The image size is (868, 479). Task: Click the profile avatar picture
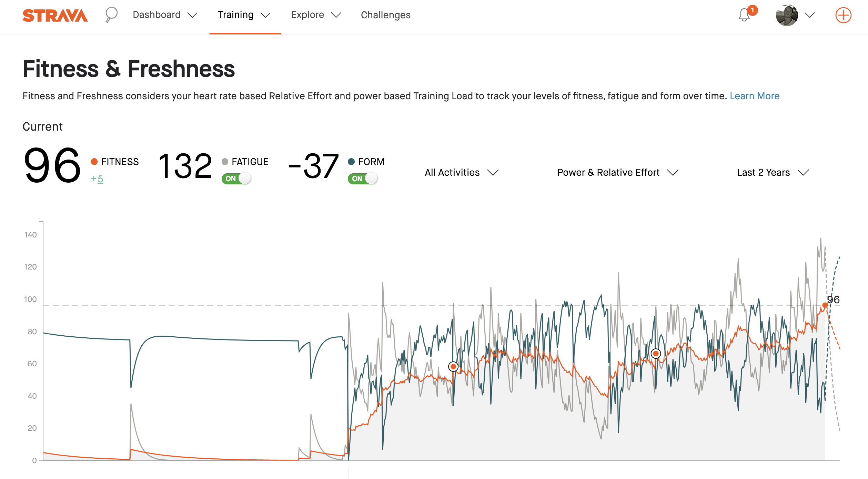pyautogui.click(x=787, y=15)
